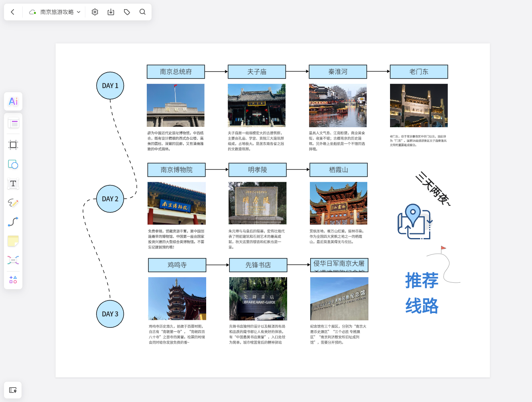Viewport: 532px width, 402px height.
Task: Open the minimap panel icon at bottom left
Action: click(x=13, y=390)
